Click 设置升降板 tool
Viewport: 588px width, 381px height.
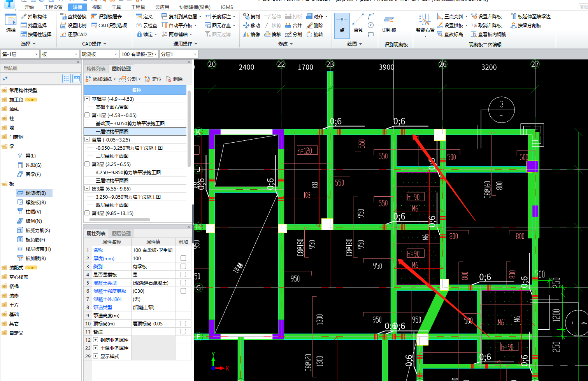pos(486,16)
